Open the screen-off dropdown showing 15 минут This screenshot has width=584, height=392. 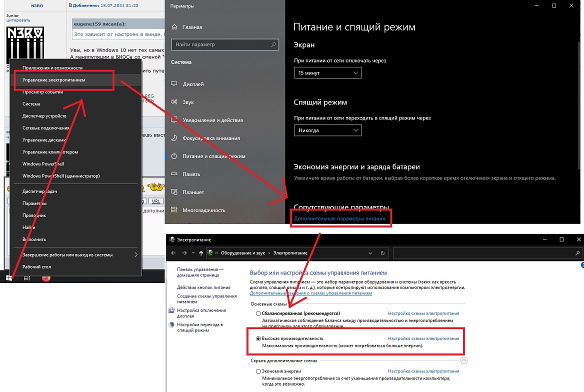[328, 72]
